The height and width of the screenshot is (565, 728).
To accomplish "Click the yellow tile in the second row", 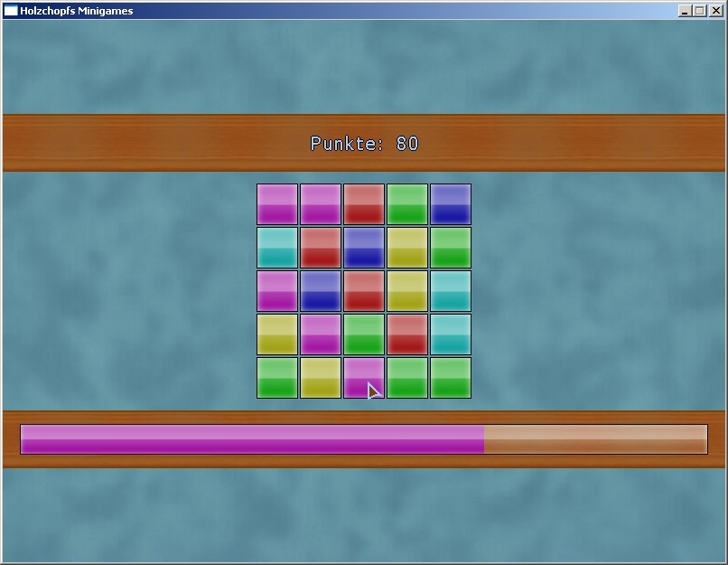I will (x=407, y=248).
